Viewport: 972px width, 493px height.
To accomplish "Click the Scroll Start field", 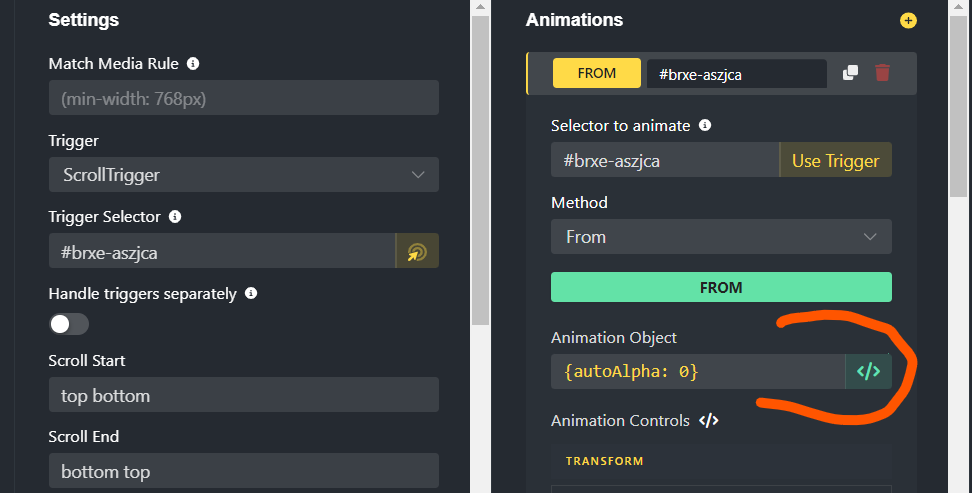I will click(x=243, y=395).
